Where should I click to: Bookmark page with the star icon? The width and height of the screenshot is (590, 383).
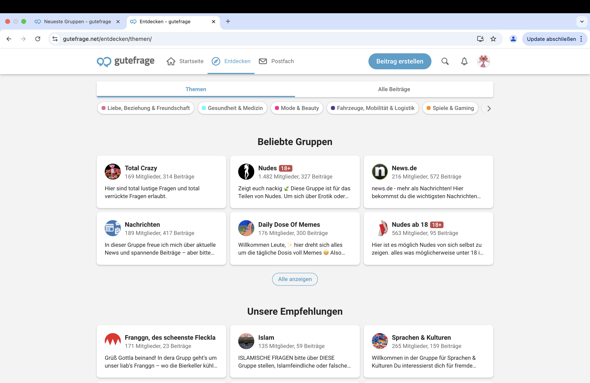tap(493, 39)
